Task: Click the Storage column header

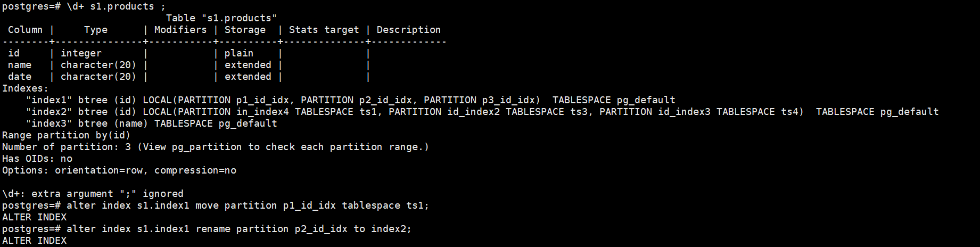Action: (x=244, y=30)
